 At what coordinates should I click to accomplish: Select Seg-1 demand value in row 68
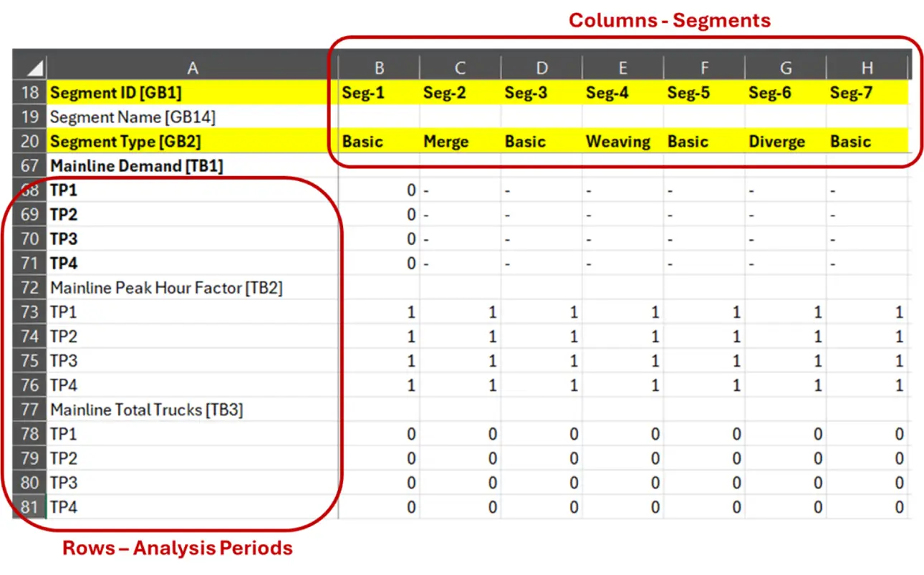(x=379, y=190)
